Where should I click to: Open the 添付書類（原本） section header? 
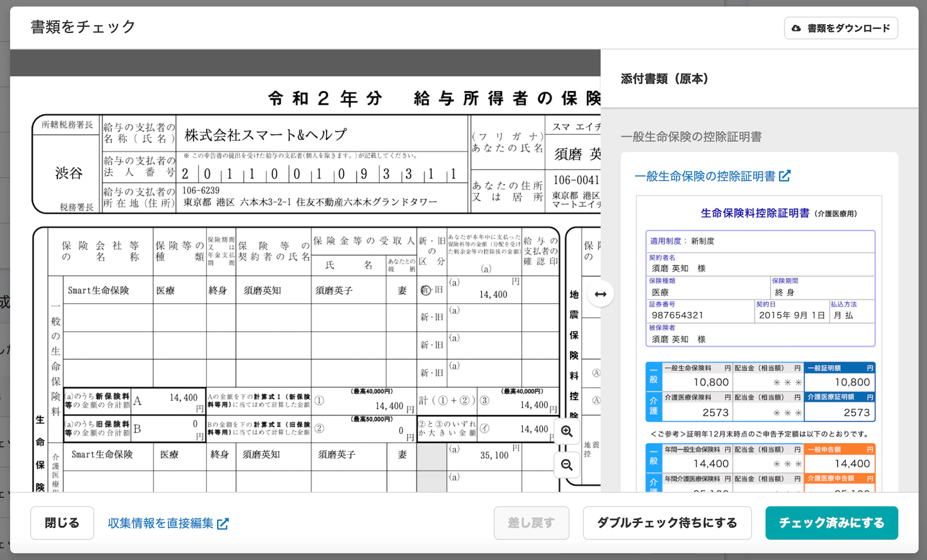point(664,79)
